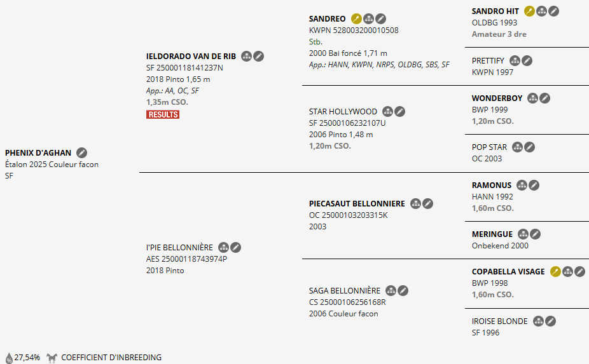This screenshot has height=364, width=589.
Task: Click the inbreeding percentage droplet icon
Action: pos(9,358)
